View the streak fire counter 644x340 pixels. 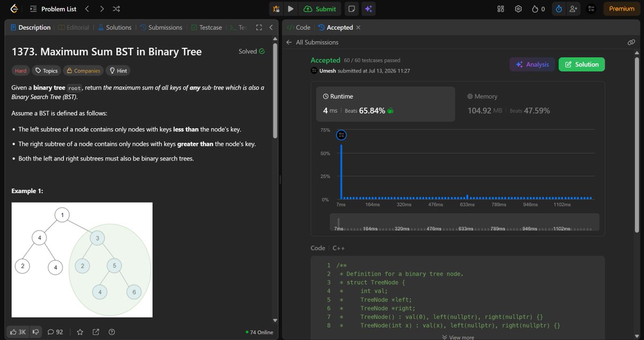[538, 9]
